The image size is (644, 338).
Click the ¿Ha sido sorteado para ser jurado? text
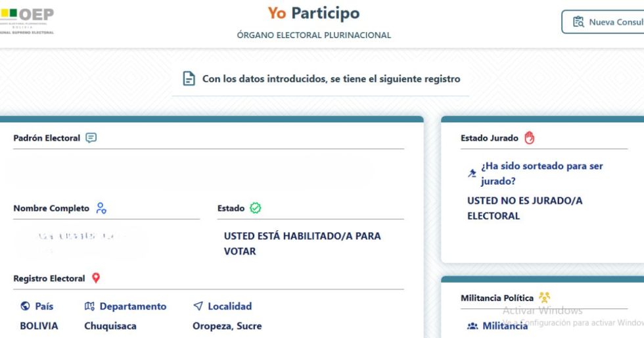[x=542, y=174]
